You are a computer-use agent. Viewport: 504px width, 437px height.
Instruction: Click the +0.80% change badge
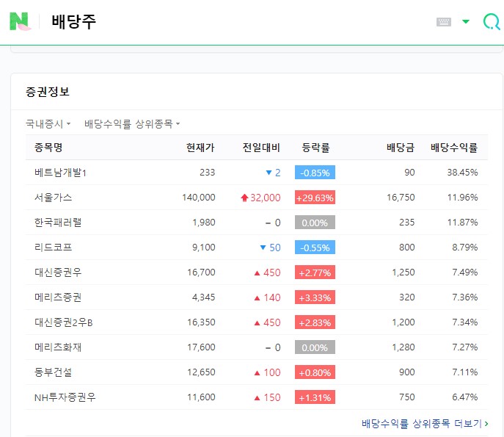click(x=315, y=372)
